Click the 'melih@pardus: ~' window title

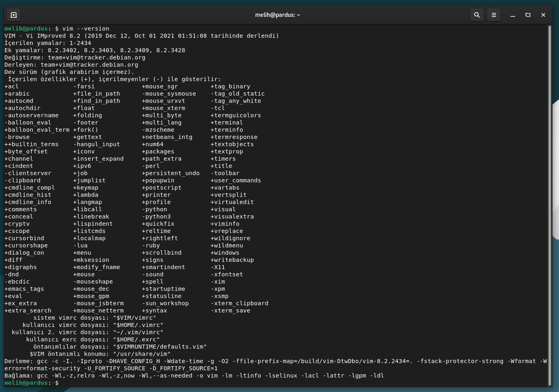[x=278, y=15]
